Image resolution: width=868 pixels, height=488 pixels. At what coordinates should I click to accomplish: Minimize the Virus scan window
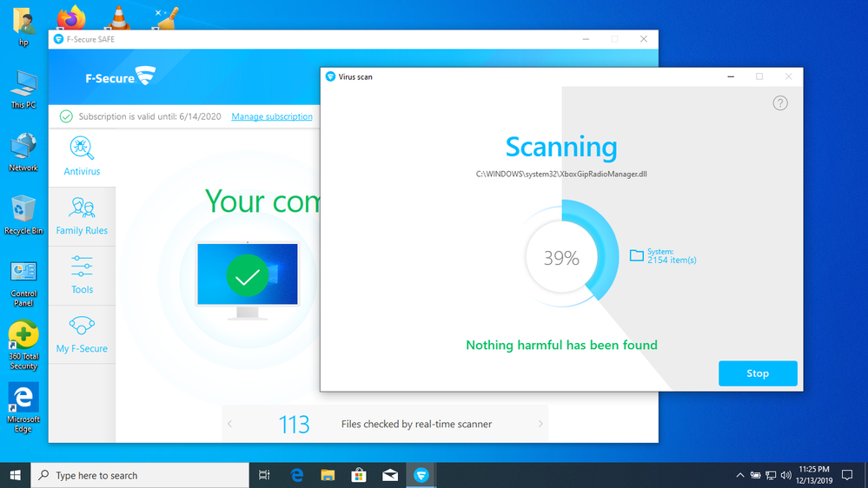click(x=731, y=76)
